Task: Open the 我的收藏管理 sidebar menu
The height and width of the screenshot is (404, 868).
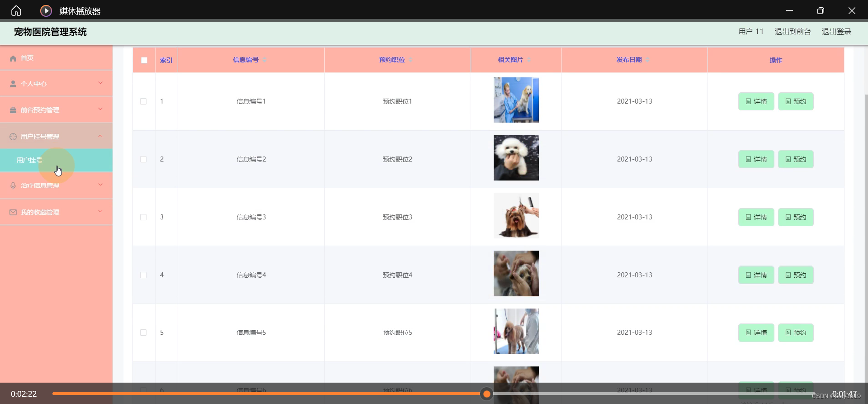Action: pos(56,212)
